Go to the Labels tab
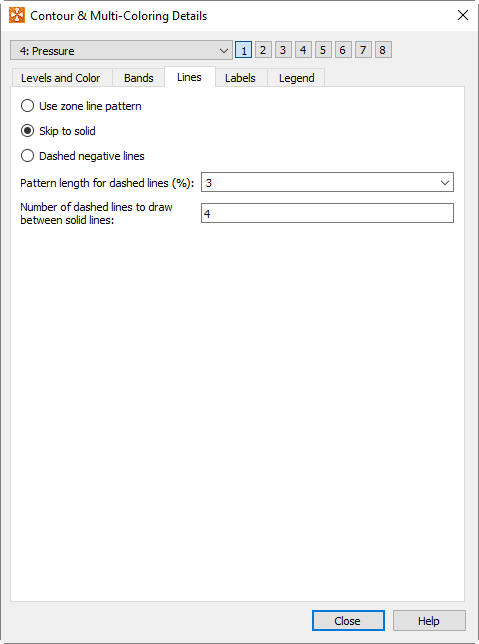Screen dimensions: 479x644 click(x=241, y=78)
